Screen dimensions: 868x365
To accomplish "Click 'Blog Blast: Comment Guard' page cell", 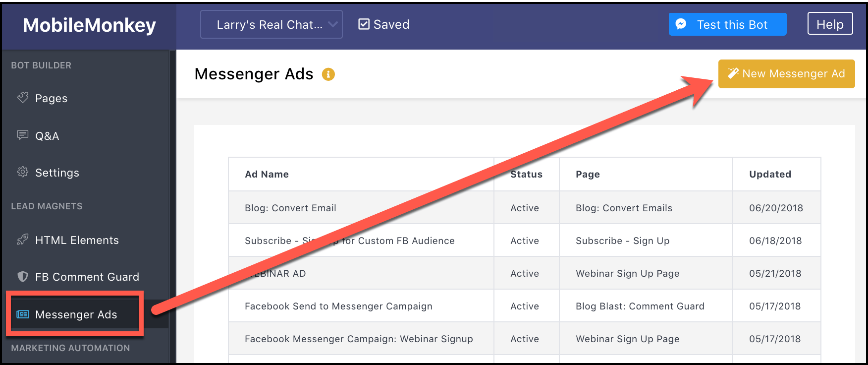I will tap(640, 306).
